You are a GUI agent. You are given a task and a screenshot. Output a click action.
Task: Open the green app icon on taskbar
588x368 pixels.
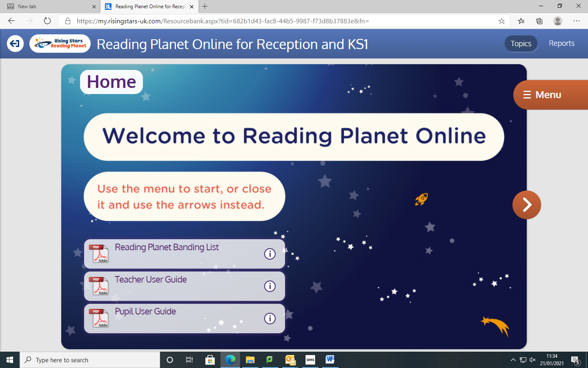270,360
